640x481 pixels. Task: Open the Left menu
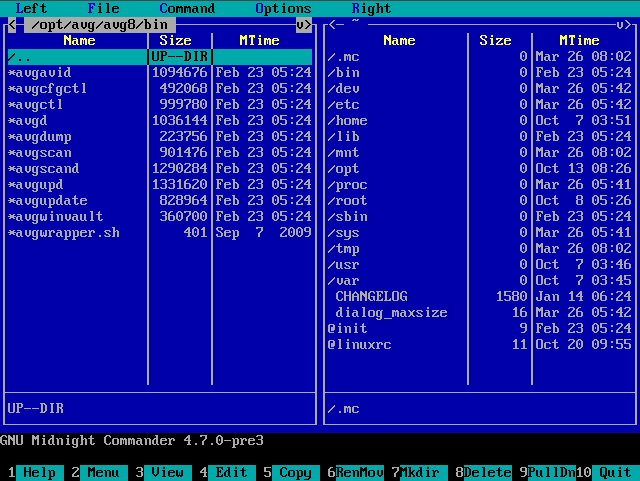[x=31, y=8]
